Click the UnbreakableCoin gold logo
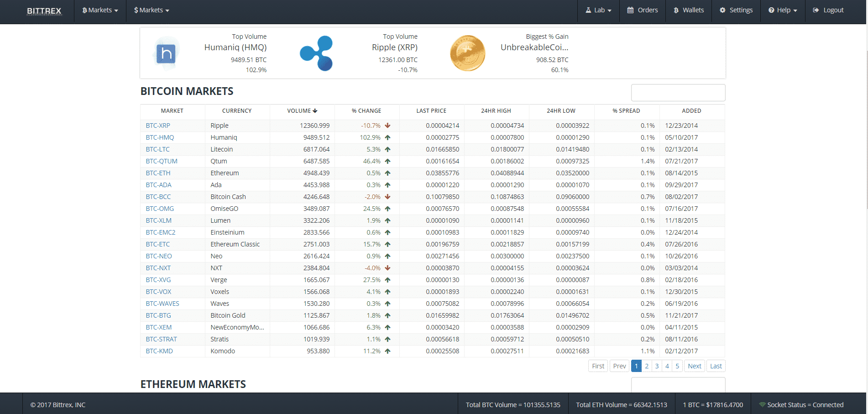Screen dimensions: 868x414 (x=467, y=53)
